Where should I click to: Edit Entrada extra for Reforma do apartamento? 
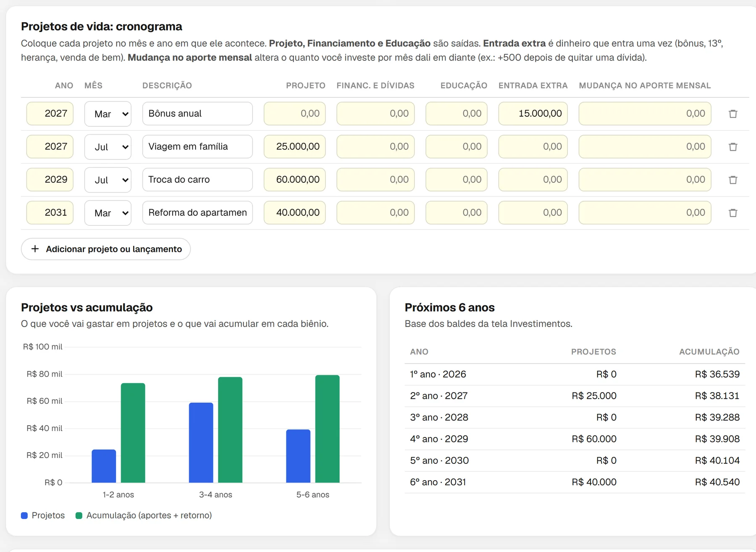pos(533,212)
